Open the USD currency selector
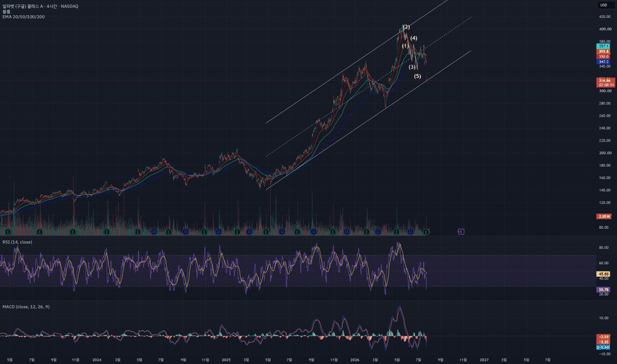The image size is (617, 364). tap(605, 5)
